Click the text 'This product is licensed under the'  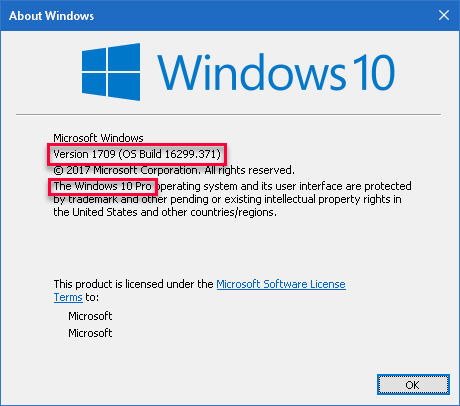(133, 284)
